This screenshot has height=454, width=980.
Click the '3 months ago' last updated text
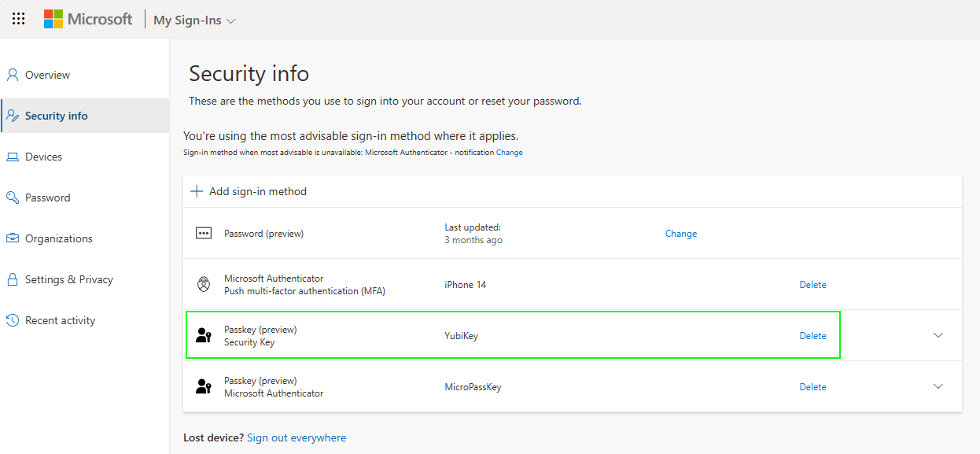[473, 240]
